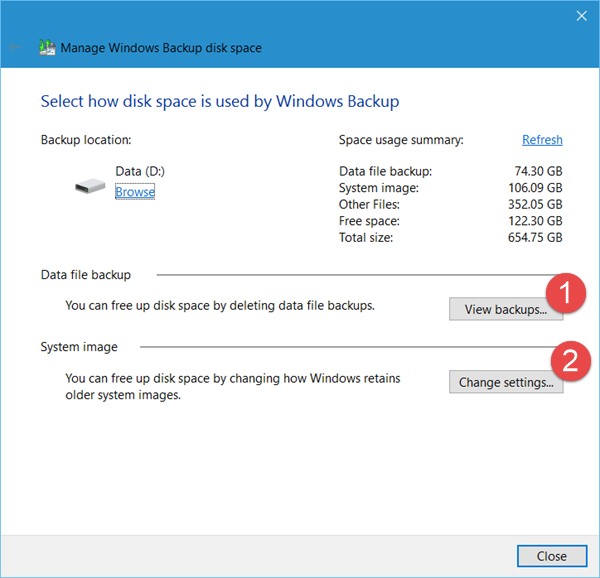Click the Total size 654.75 GB value
Screen dimensions: 600x578
pyautogui.click(x=535, y=238)
